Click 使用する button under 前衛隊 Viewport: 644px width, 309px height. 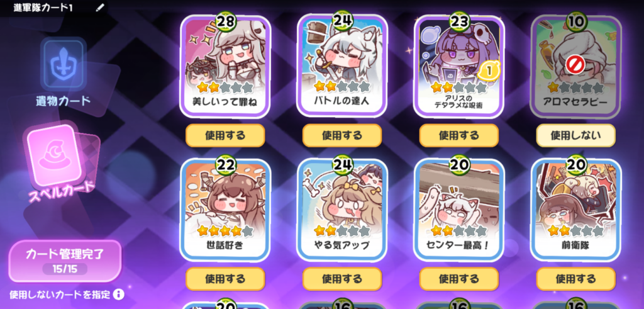576,279
